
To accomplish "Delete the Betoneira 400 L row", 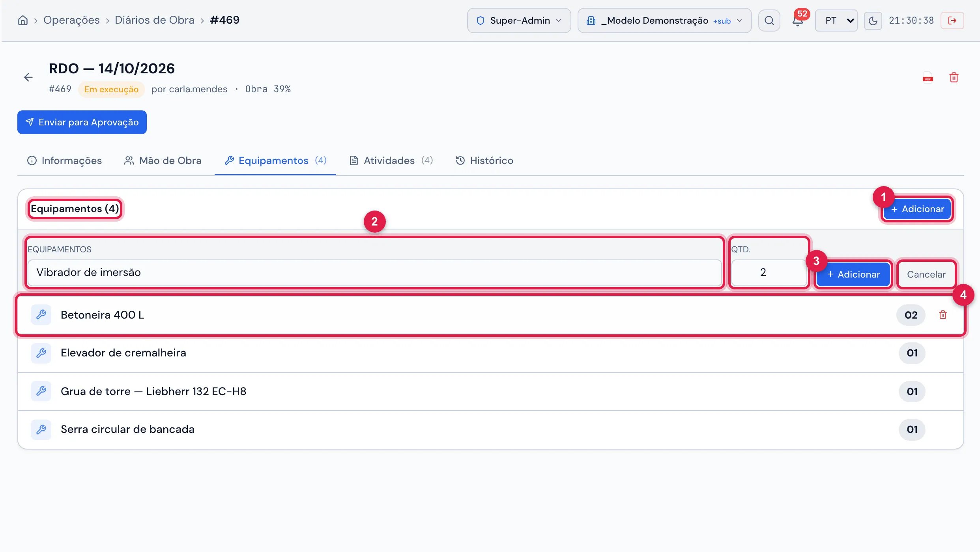I will (943, 315).
